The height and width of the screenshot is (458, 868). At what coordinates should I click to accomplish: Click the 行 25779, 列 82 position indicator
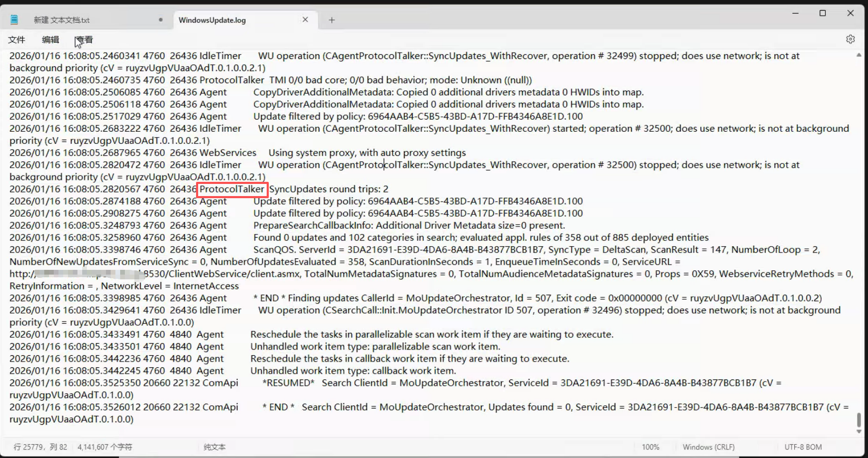(40, 447)
